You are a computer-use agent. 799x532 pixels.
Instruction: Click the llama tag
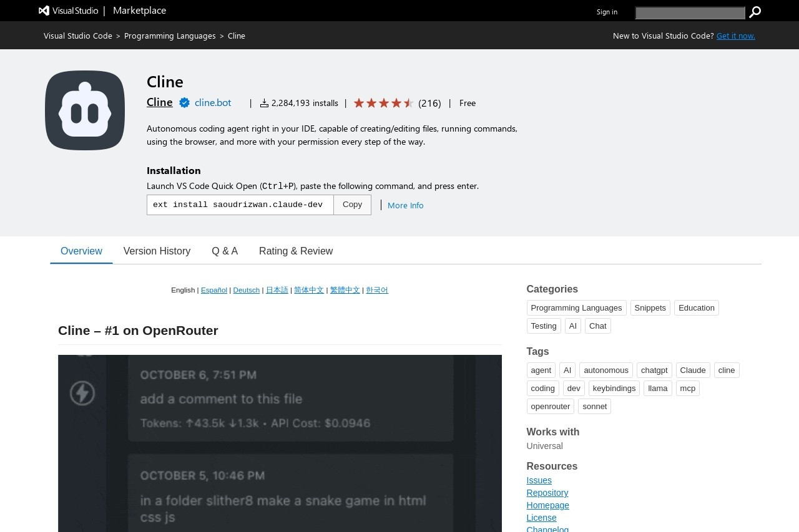(658, 389)
